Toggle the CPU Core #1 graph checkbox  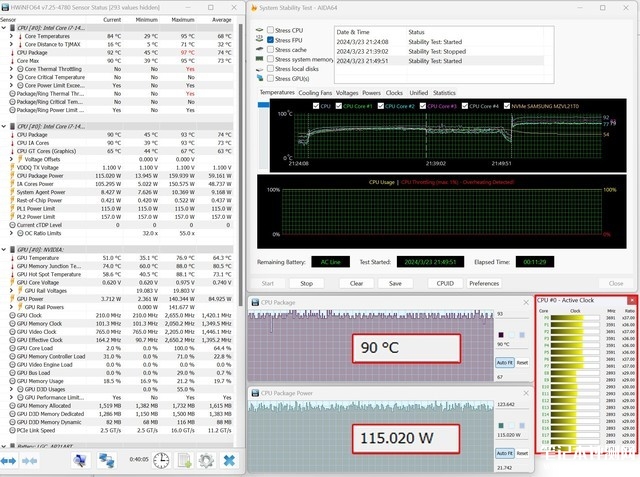tap(338, 106)
